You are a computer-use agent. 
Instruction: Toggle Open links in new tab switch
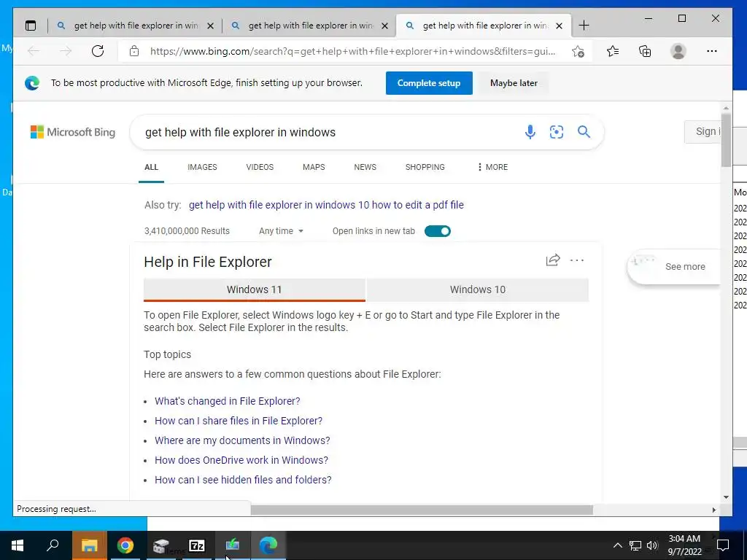(x=438, y=231)
